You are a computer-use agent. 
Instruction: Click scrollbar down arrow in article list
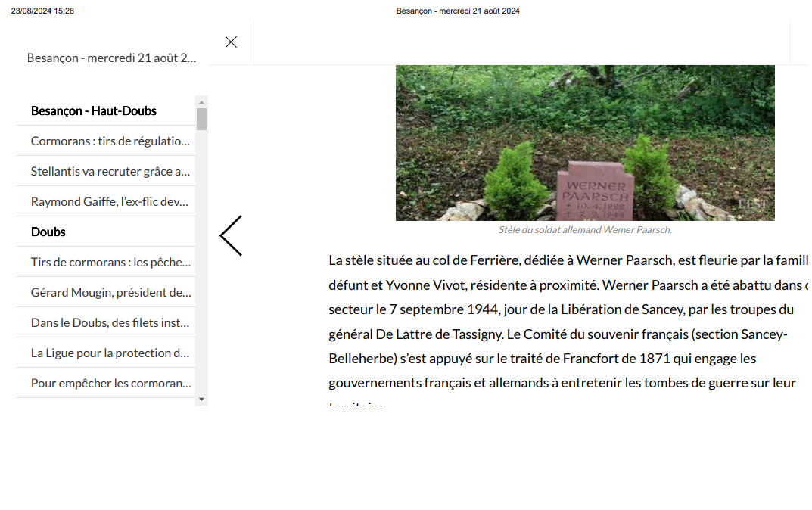coord(201,400)
